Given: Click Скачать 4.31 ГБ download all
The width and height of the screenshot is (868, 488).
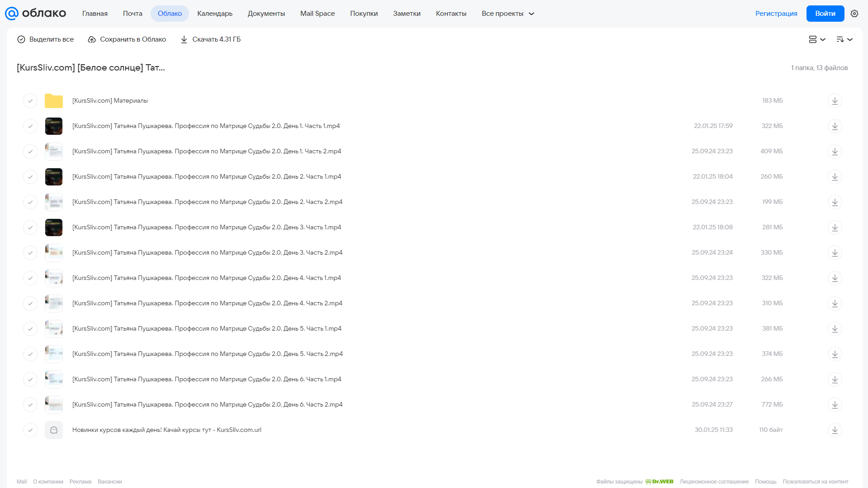Looking at the screenshot, I should [x=210, y=39].
